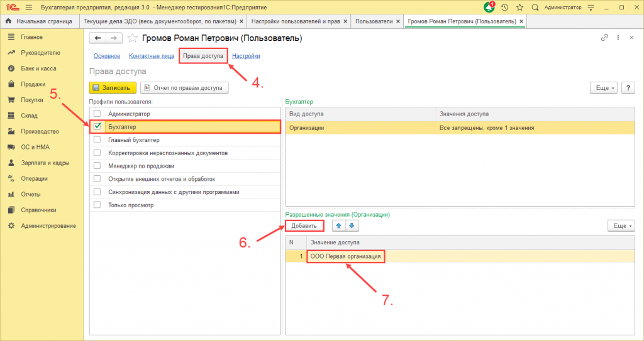Open the Склад section

pyautogui.click(x=29, y=116)
